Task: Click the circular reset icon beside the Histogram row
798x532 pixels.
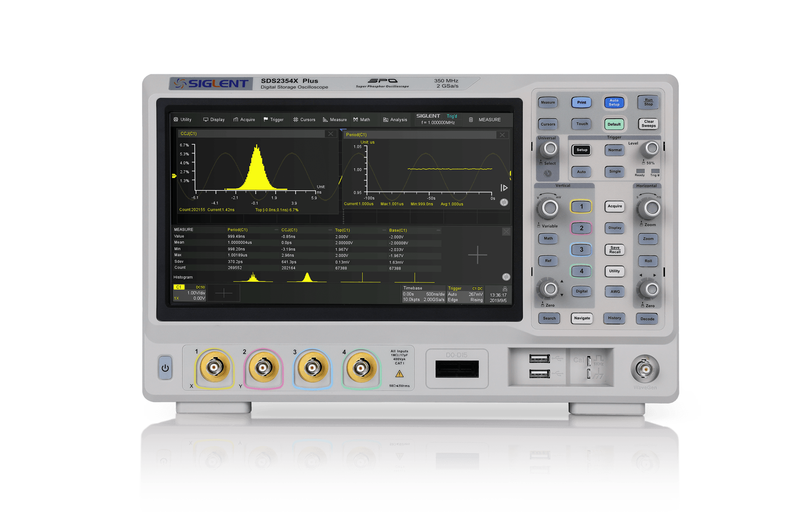Action: coord(506,277)
